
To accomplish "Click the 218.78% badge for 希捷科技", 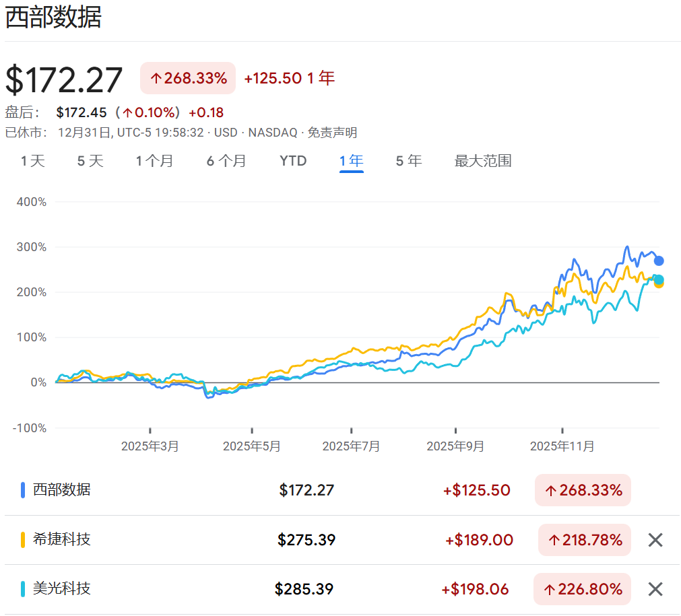I will pos(583,539).
